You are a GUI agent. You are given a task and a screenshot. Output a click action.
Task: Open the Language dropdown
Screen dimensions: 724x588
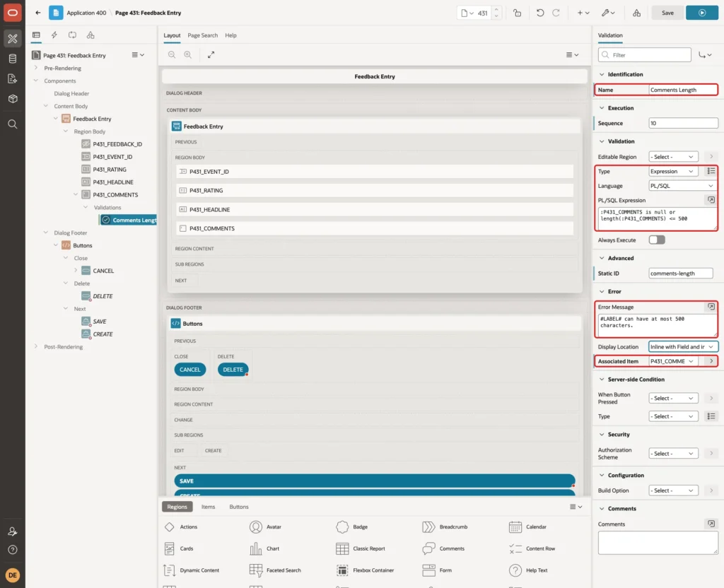(x=683, y=186)
